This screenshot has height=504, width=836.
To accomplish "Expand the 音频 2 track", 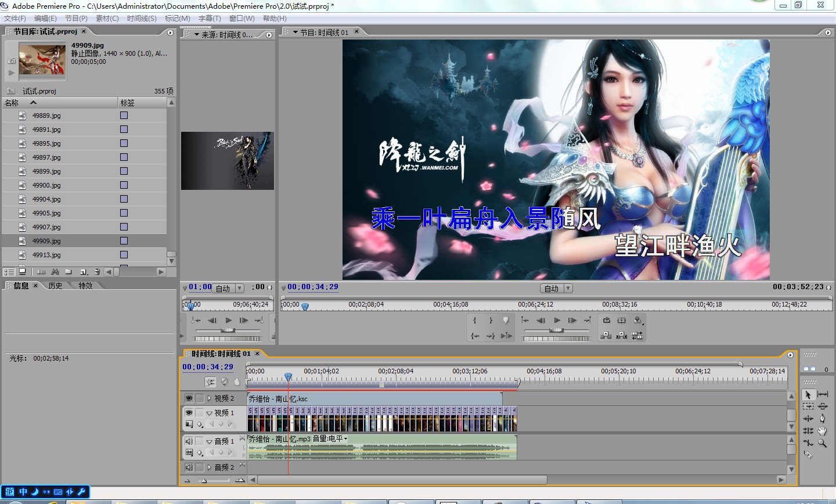I will click(x=209, y=467).
